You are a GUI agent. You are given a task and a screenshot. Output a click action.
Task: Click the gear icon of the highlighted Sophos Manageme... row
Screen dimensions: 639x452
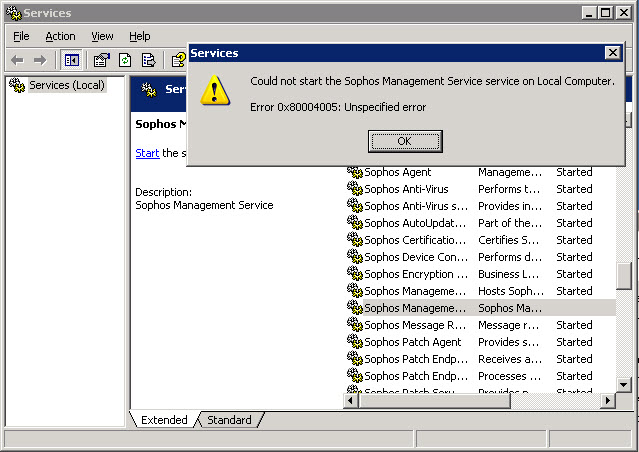pos(355,308)
